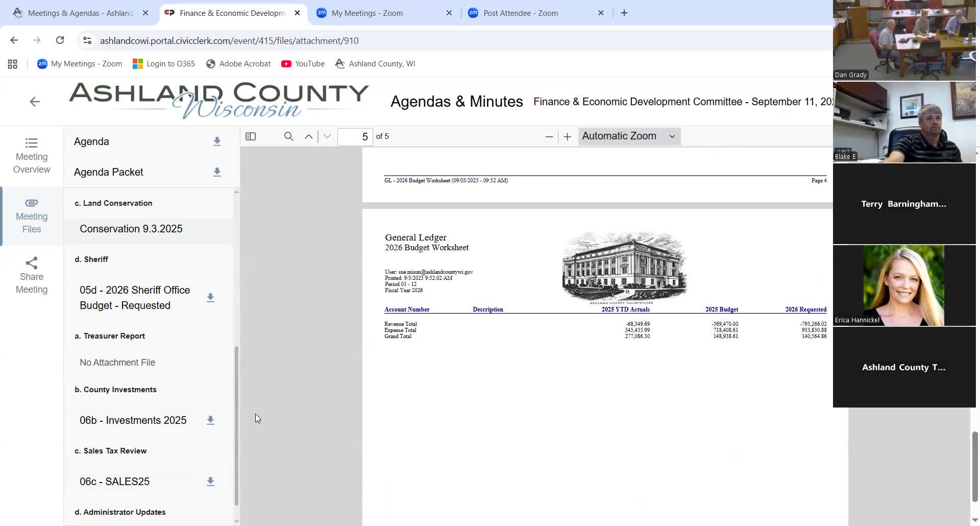This screenshot has height=526, width=980.
Task: Click the 'Grand Total' row label
Action: pyautogui.click(x=398, y=337)
